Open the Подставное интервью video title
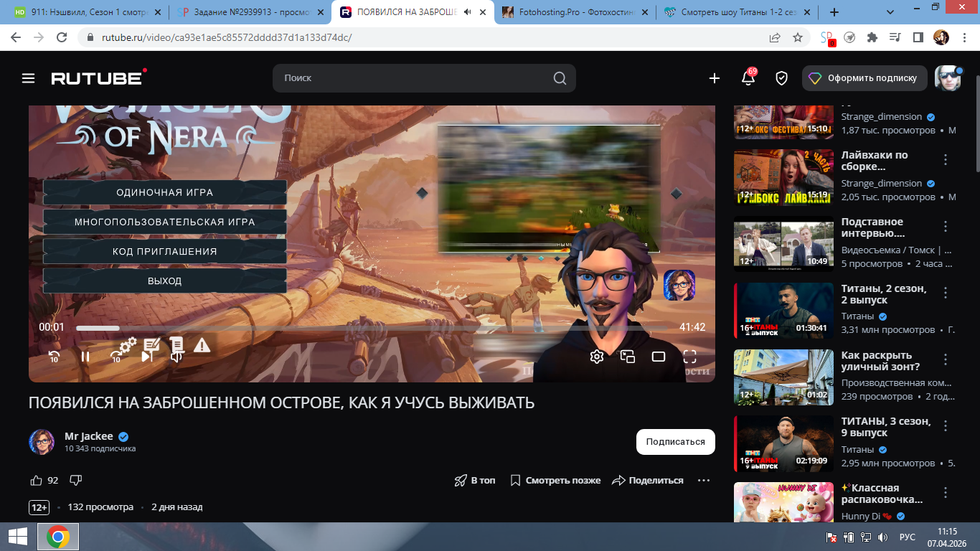This screenshot has width=980, height=551. click(x=872, y=227)
